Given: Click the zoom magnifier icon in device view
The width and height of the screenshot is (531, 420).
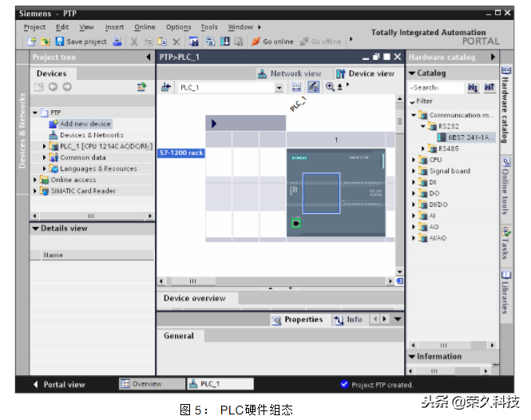Looking at the screenshot, I should point(330,87).
